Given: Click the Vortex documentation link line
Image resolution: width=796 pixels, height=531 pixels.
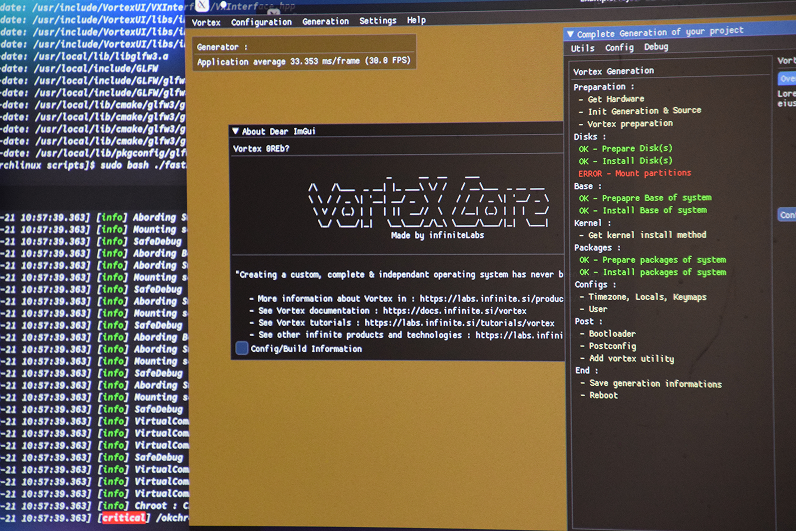Looking at the screenshot, I should point(388,311).
